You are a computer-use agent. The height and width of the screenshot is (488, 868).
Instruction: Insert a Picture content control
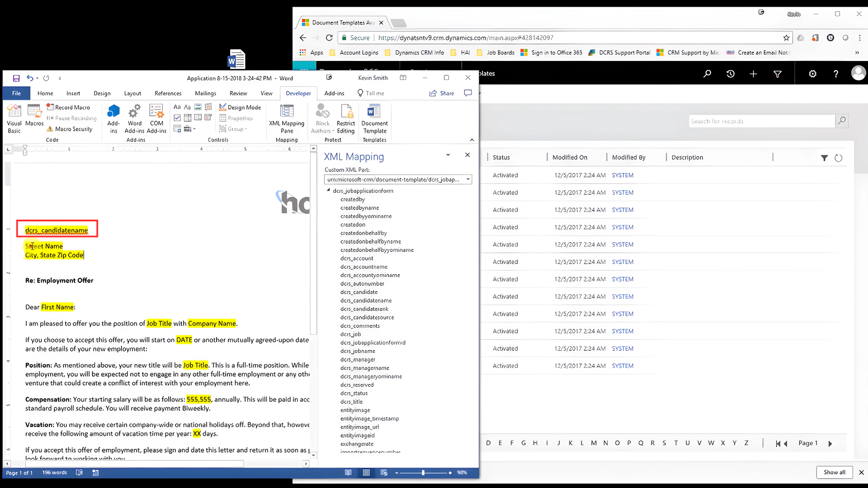[x=198, y=107]
